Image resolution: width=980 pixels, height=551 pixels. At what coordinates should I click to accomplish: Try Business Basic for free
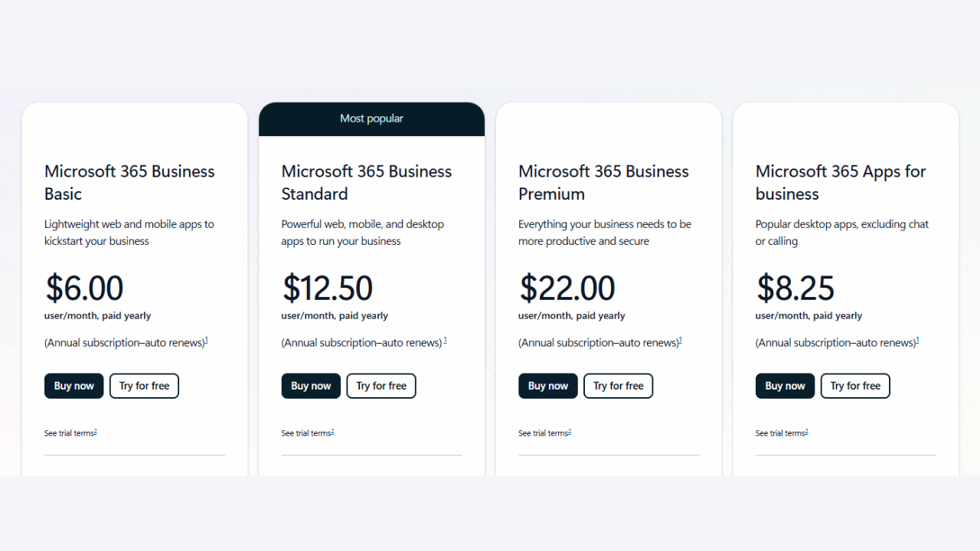(x=144, y=386)
